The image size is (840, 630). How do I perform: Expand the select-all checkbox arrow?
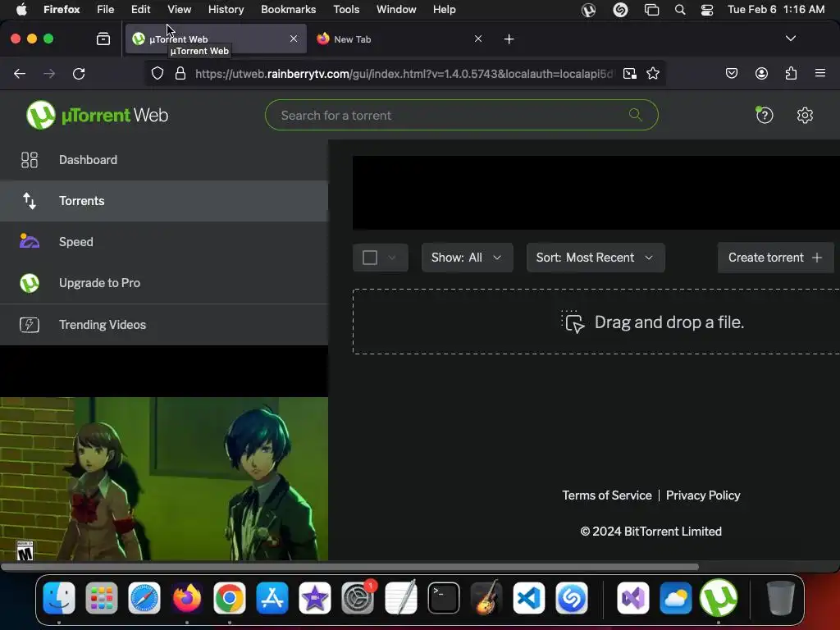pyautogui.click(x=392, y=258)
